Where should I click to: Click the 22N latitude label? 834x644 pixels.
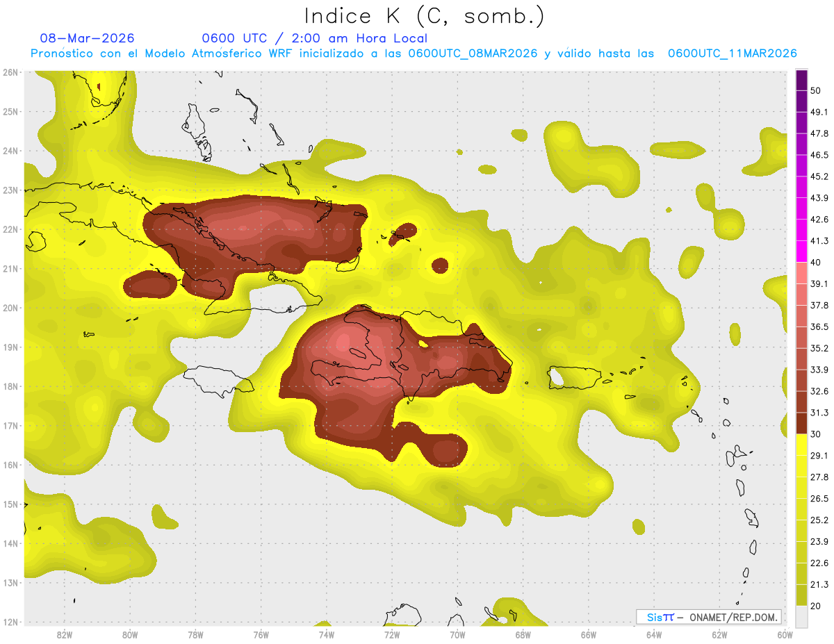coord(10,229)
